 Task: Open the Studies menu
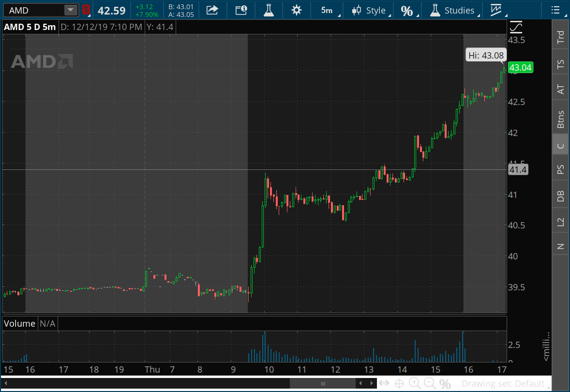(454, 10)
